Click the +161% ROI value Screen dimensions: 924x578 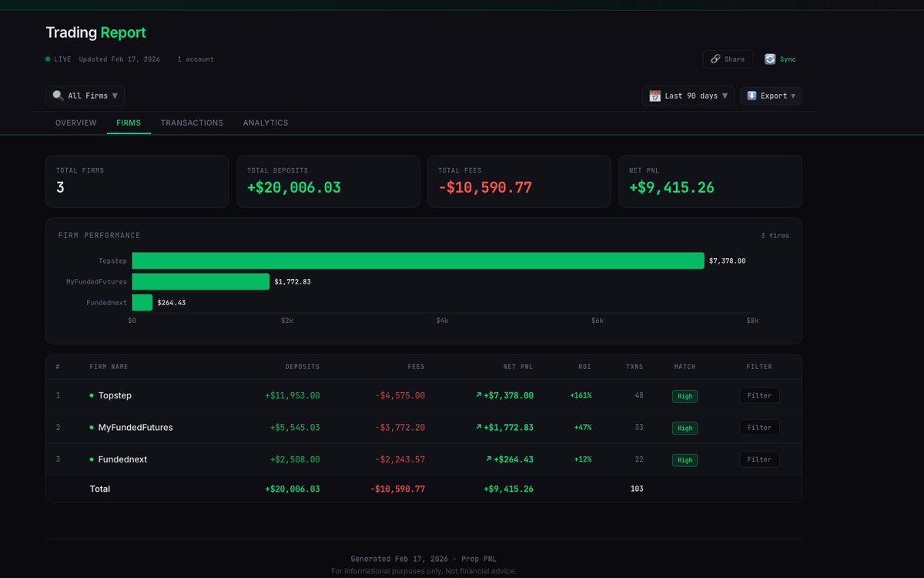pyautogui.click(x=581, y=395)
